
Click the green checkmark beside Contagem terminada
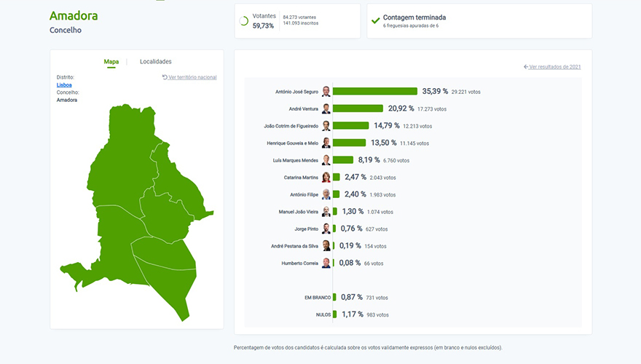click(x=375, y=20)
